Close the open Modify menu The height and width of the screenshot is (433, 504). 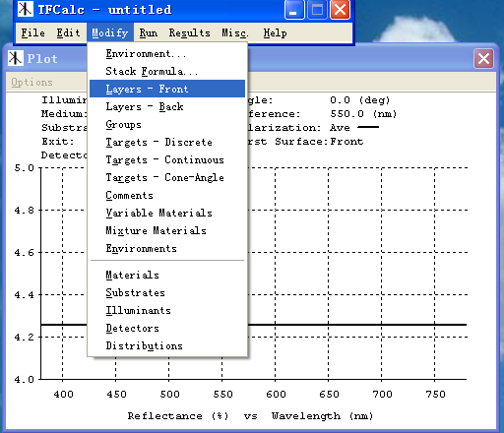pos(110,32)
